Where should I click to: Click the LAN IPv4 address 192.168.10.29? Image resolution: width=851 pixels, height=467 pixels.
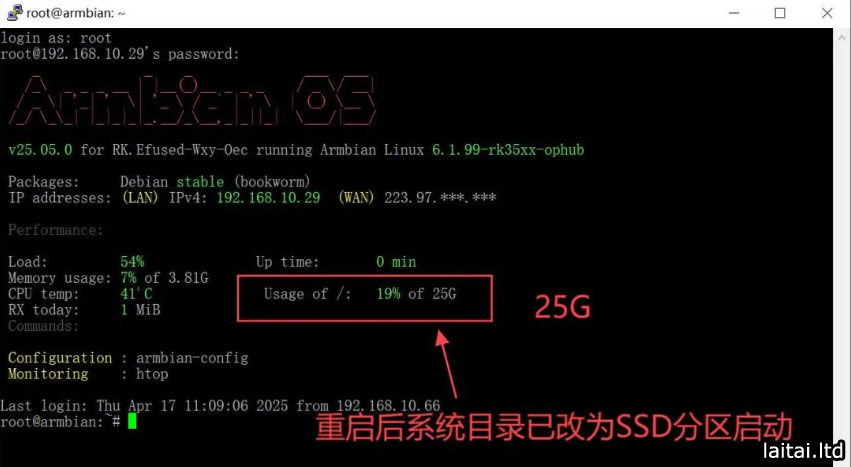pos(269,198)
